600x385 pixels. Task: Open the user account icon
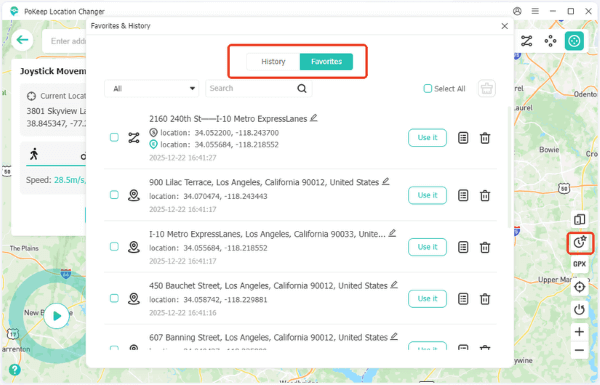[x=517, y=11]
